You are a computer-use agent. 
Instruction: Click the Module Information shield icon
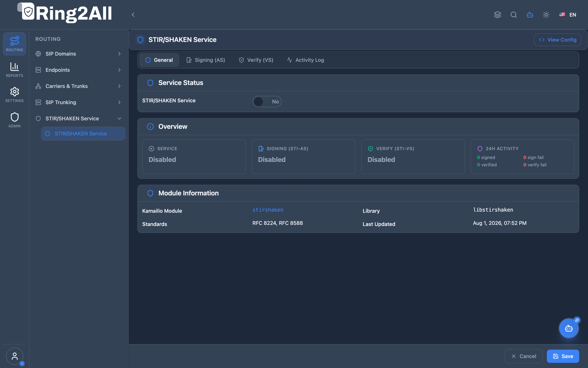pos(150,193)
